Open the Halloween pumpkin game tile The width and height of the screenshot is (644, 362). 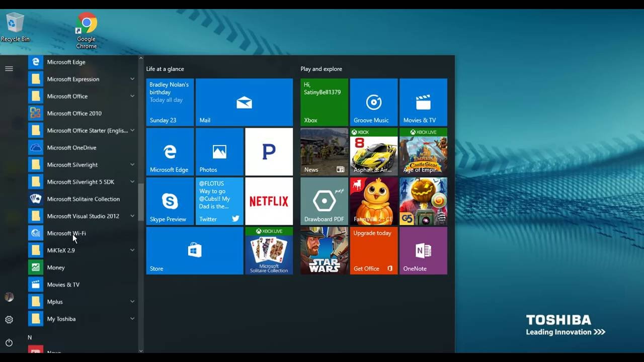[x=423, y=201]
